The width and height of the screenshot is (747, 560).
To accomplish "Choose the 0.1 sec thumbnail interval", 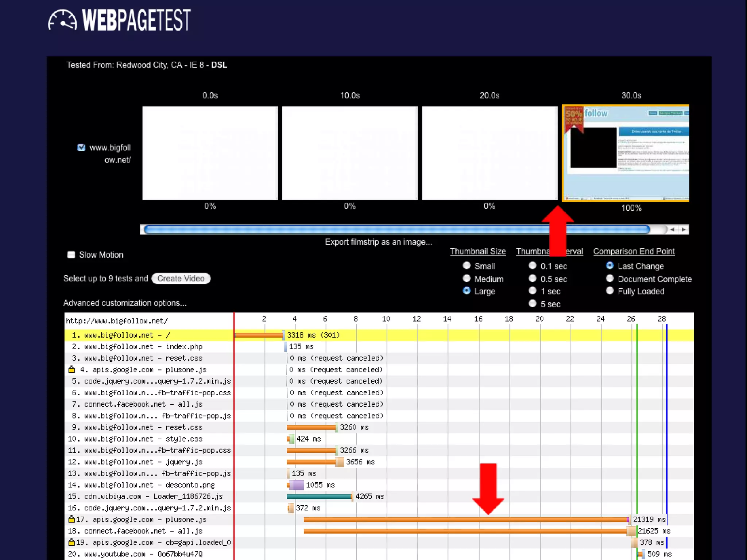I will 533,265.
